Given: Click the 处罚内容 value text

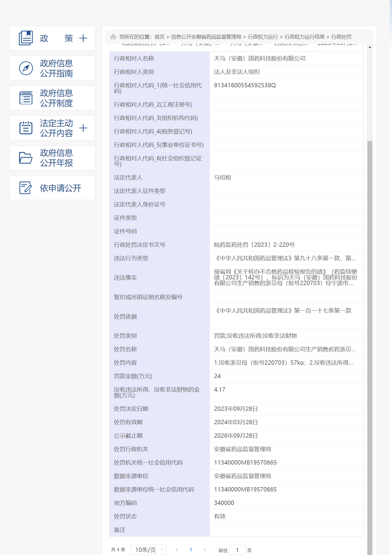Looking at the screenshot, I should point(283,363).
